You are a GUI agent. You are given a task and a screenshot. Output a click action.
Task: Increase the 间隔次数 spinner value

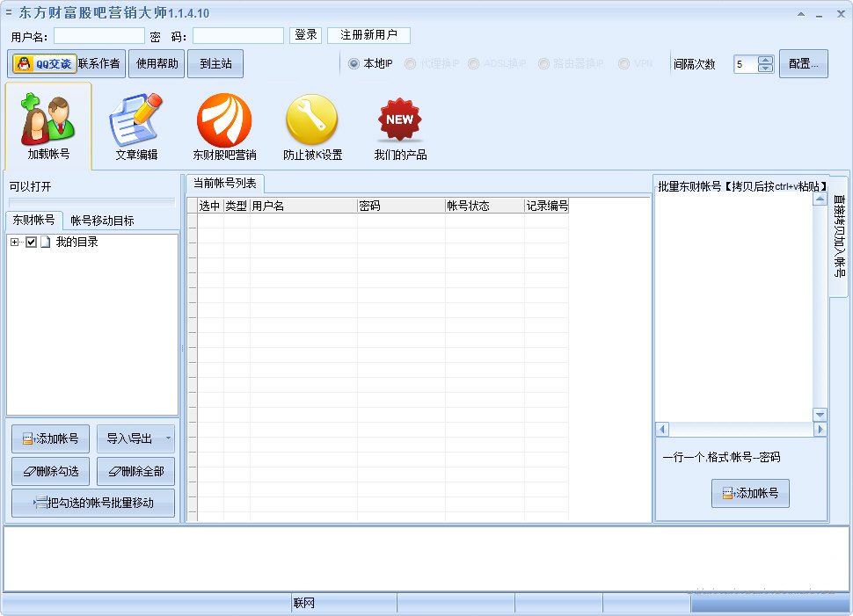tap(765, 60)
